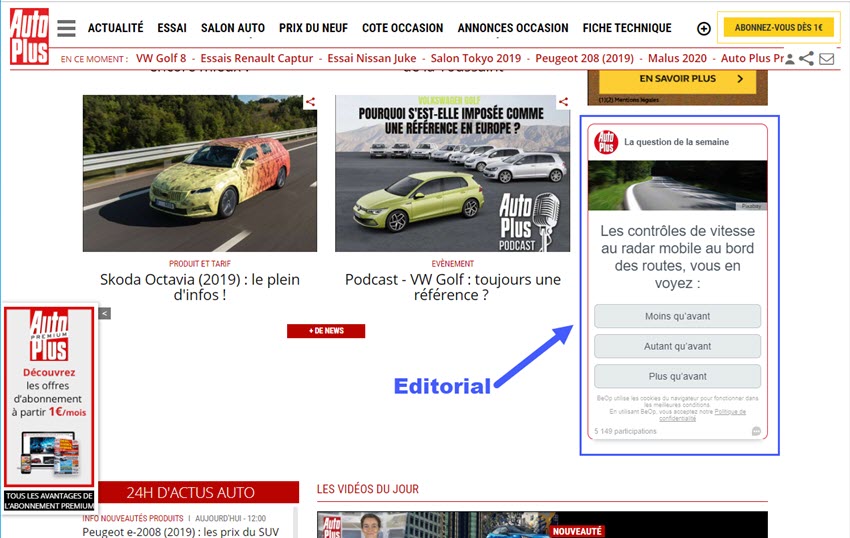Click the LES VIDÉOS DU JOUR heading

click(368, 489)
